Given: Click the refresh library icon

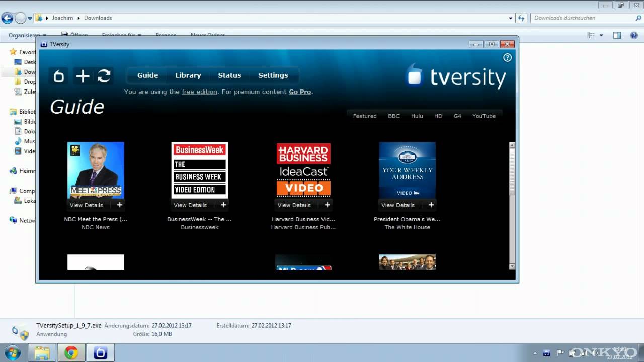Looking at the screenshot, I should click(104, 76).
